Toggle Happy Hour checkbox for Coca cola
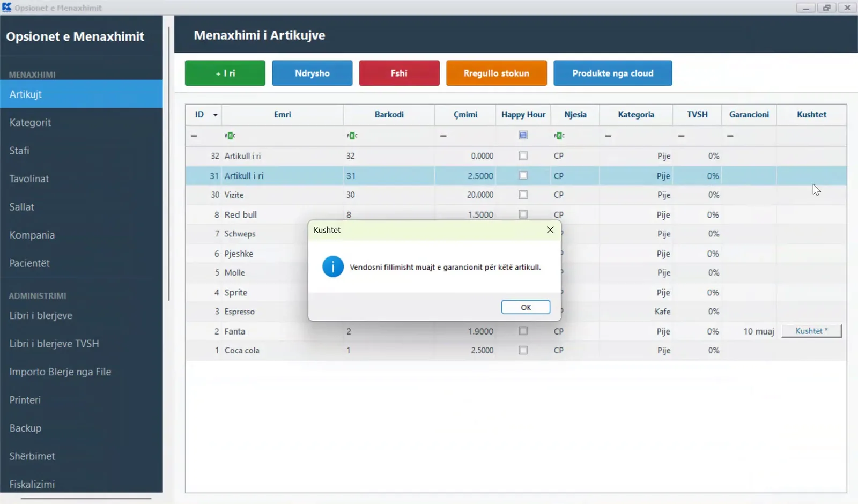858x504 pixels. click(x=523, y=350)
